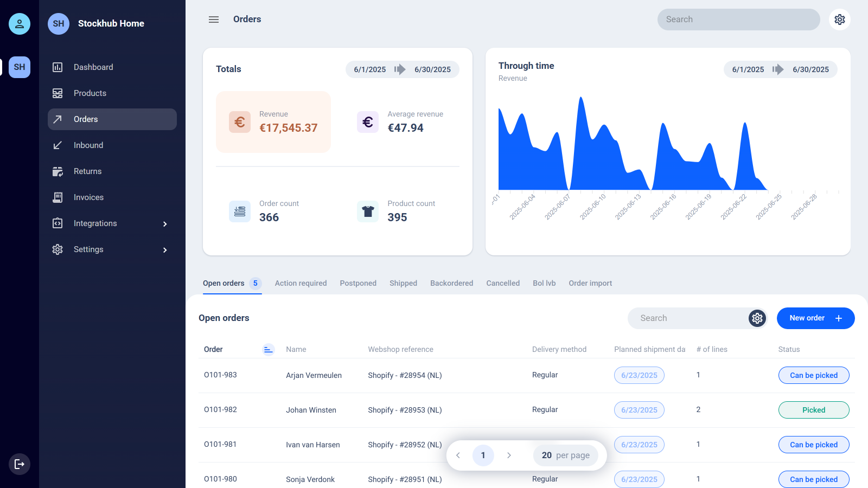Click the Totals start date 6/1/2025
The height and width of the screenshot is (488, 868).
(x=369, y=69)
